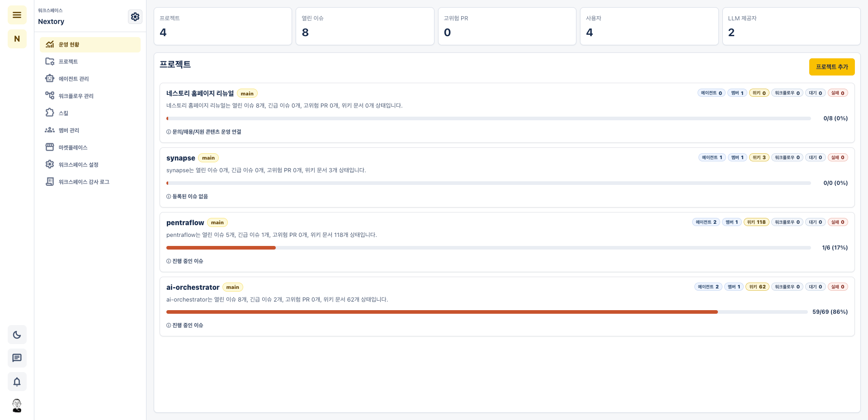Click the '0/8 (0%)' progress value
Image resolution: width=868 pixels, height=420 pixels.
pyautogui.click(x=835, y=118)
